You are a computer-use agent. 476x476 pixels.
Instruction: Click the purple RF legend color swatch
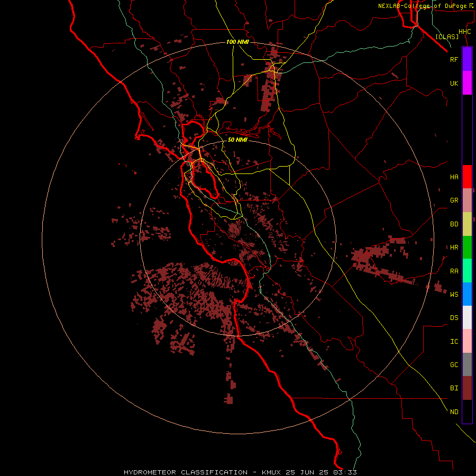tap(467, 59)
